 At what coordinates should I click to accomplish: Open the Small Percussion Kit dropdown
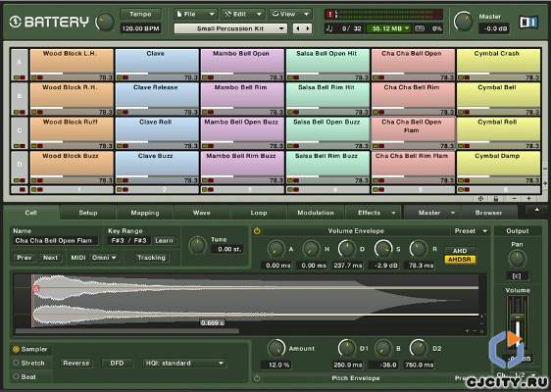[230, 28]
